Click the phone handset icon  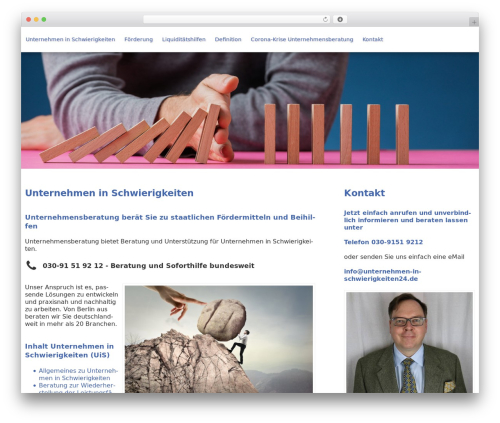(31, 265)
